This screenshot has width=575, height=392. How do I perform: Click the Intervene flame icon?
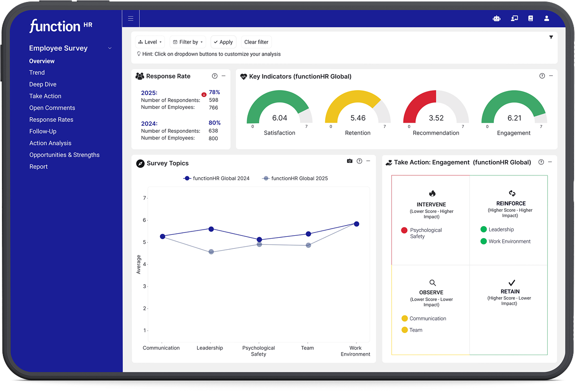(x=432, y=193)
